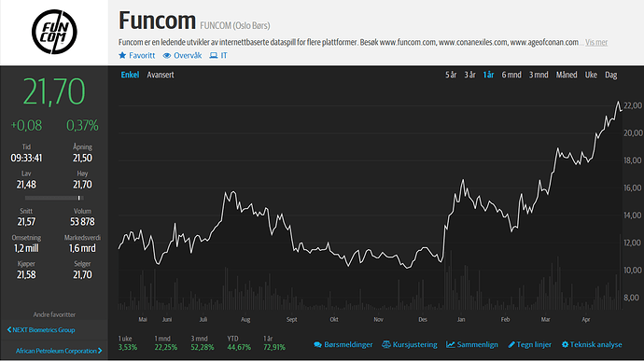Click the Lav value 21,48

[x=26, y=185]
